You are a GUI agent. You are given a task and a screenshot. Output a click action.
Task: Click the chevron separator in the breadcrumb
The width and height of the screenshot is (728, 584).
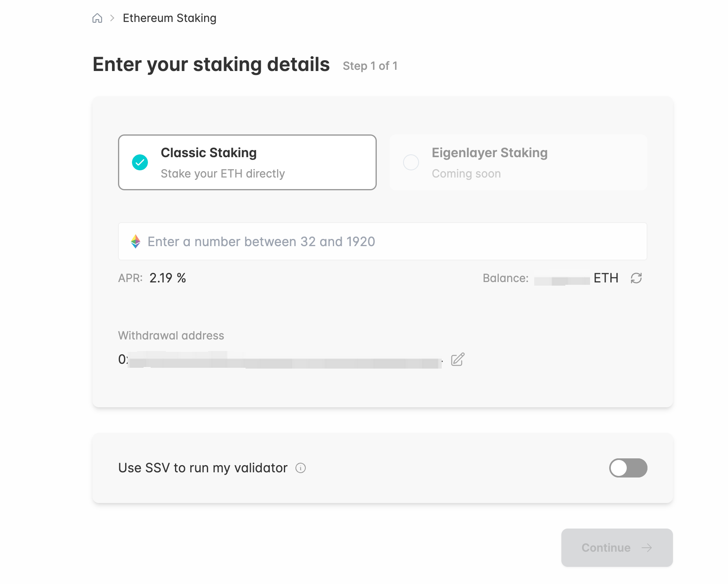[112, 18]
